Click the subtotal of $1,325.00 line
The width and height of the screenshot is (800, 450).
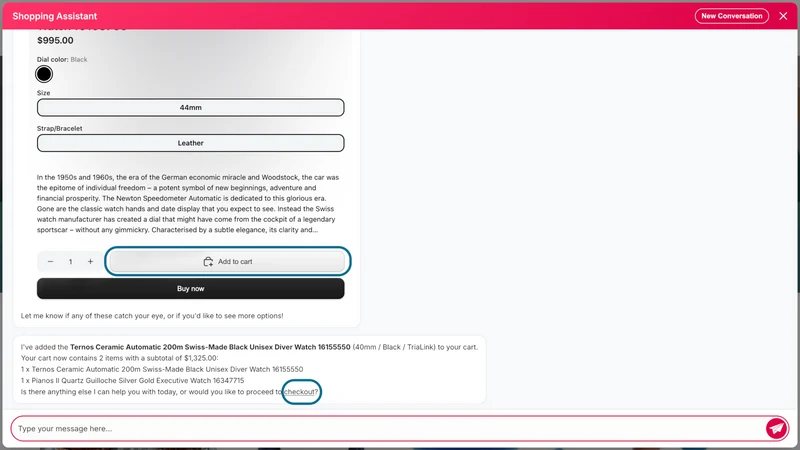(x=119, y=358)
